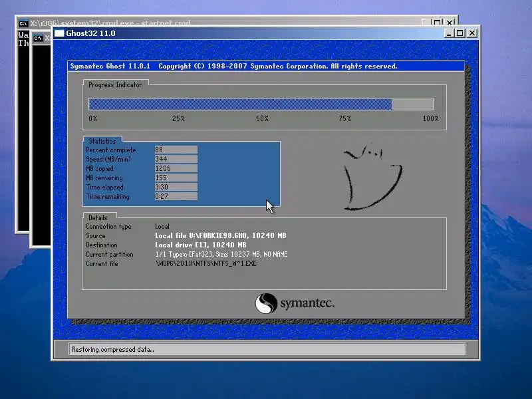Select the MB remaining value 155
The height and width of the screenshot is (399, 532).
click(x=176, y=178)
